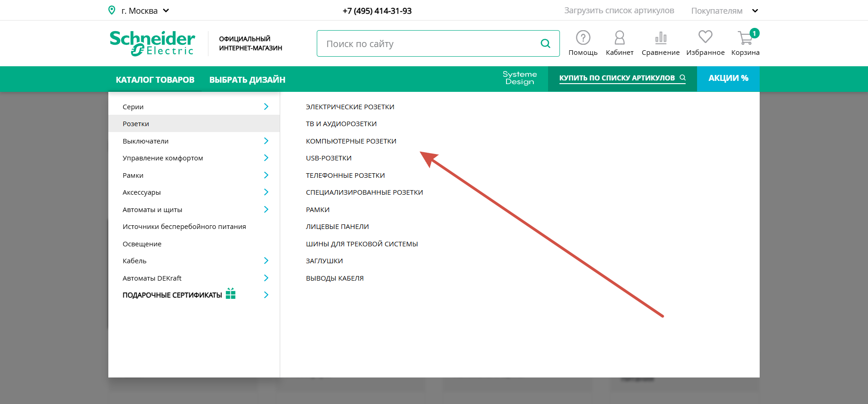Viewport: 868px width, 404px height.
Task: Expand the left-menu Рамки chevron arrow
Action: pos(266,175)
